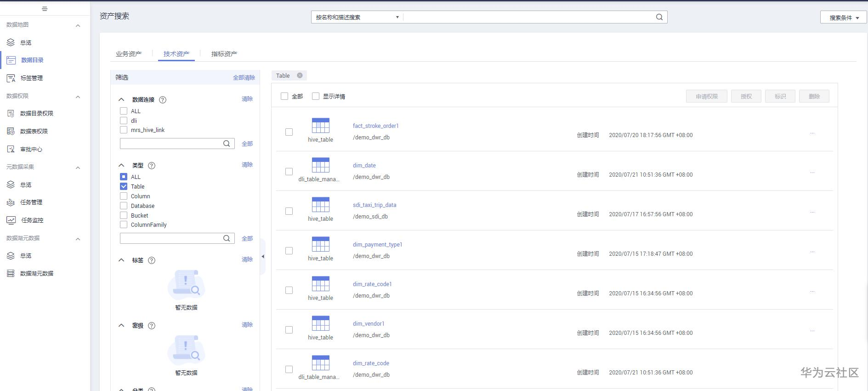This screenshot has height=391, width=868.
Task: Collapse the 数据连接 filter group
Action: click(x=121, y=99)
